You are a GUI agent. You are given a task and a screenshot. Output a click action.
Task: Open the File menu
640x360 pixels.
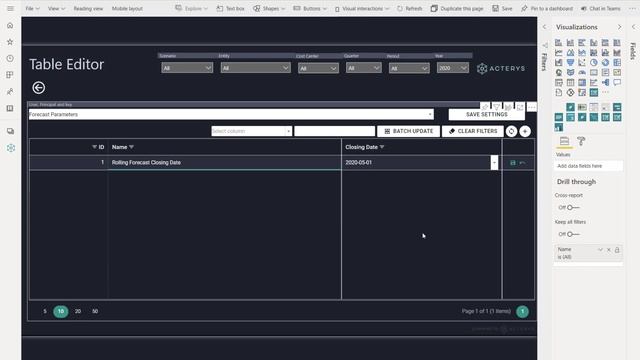point(32,9)
